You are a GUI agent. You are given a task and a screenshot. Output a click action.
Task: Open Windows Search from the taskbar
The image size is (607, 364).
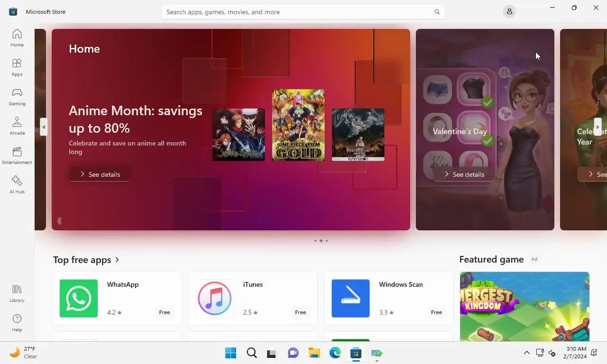[252, 353]
